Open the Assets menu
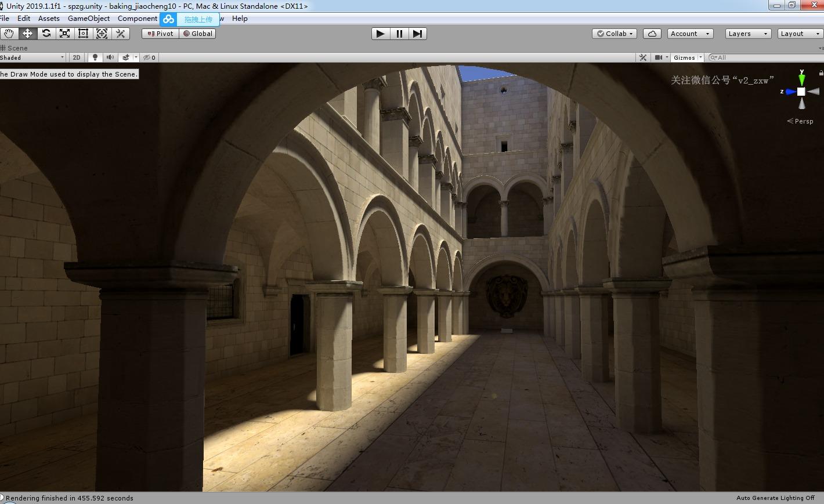The height and width of the screenshot is (504, 824). click(49, 19)
